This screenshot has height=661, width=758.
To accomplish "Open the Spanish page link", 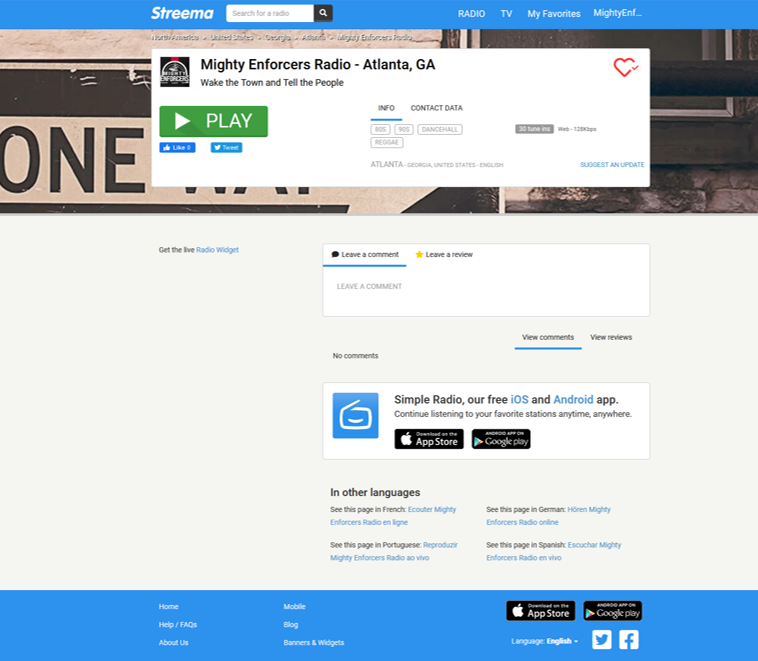I will (554, 551).
